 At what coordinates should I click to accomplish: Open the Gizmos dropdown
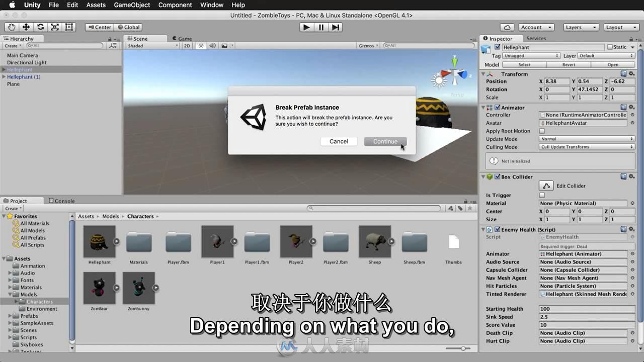(368, 46)
